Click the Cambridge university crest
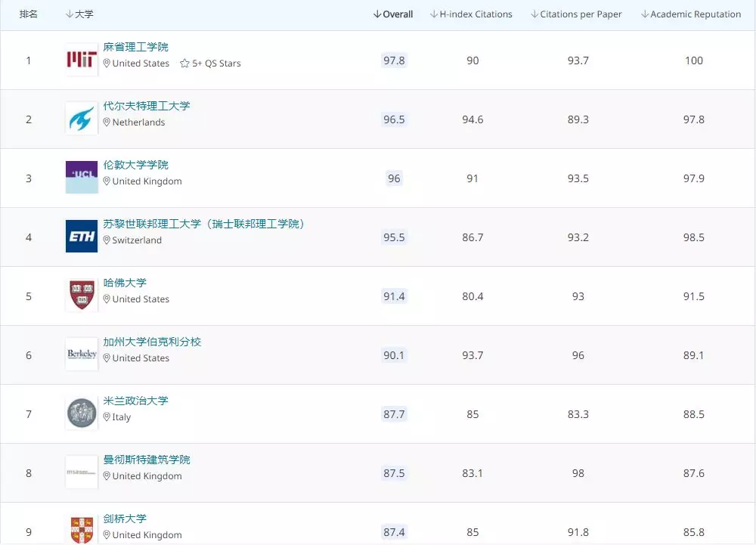756x545 pixels. click(81, 529)
